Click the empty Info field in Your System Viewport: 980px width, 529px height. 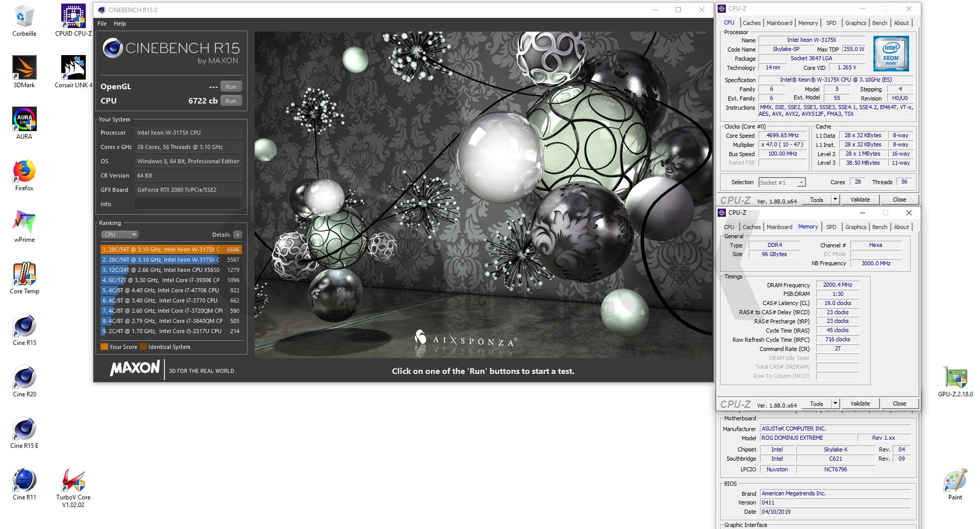188,204
